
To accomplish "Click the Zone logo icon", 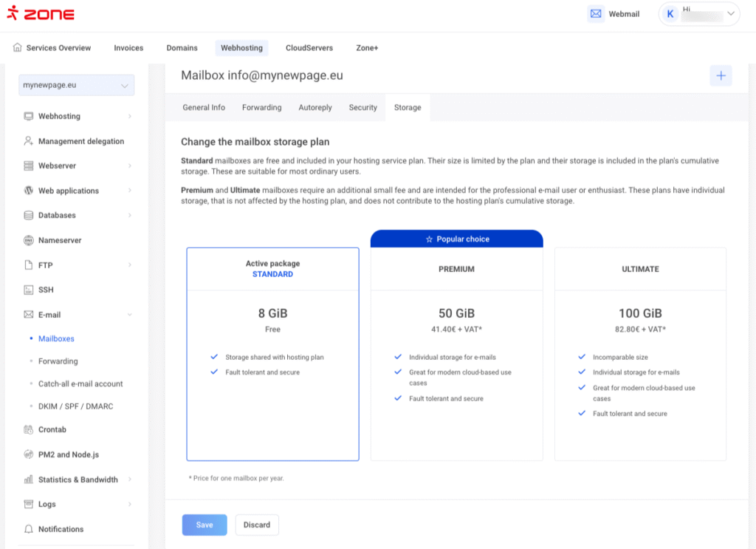I will (13, 13).
